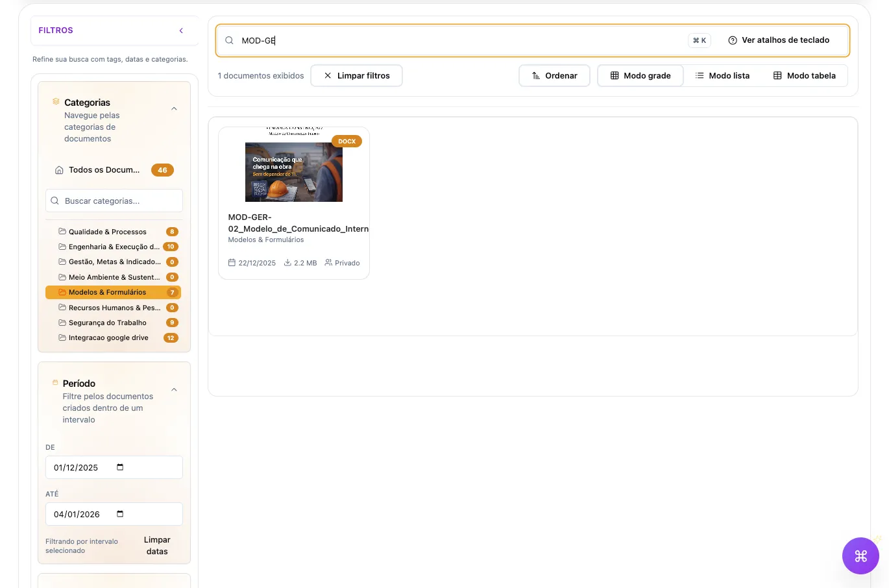Click the question-mark icon for keyboard shortcuts
The height and width of the screenshot is (588, 889).
pos(732,40)
